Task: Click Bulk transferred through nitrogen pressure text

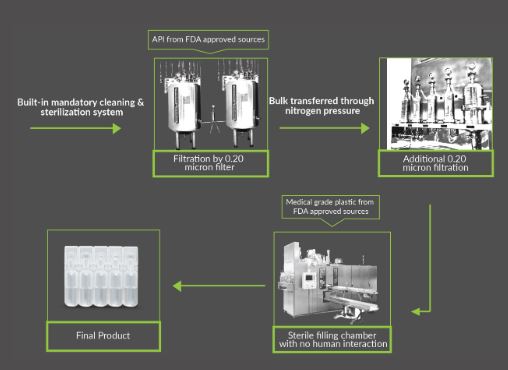Action: click(x=322, y=106)
